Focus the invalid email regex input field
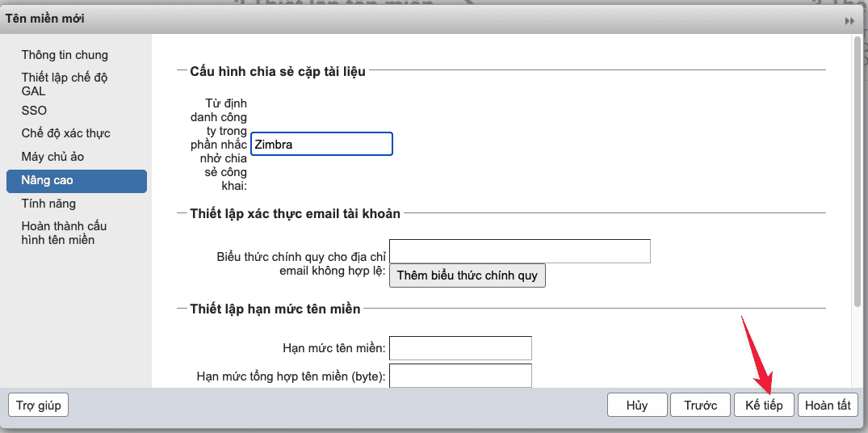868x433 pixels. tap(519, 251)
